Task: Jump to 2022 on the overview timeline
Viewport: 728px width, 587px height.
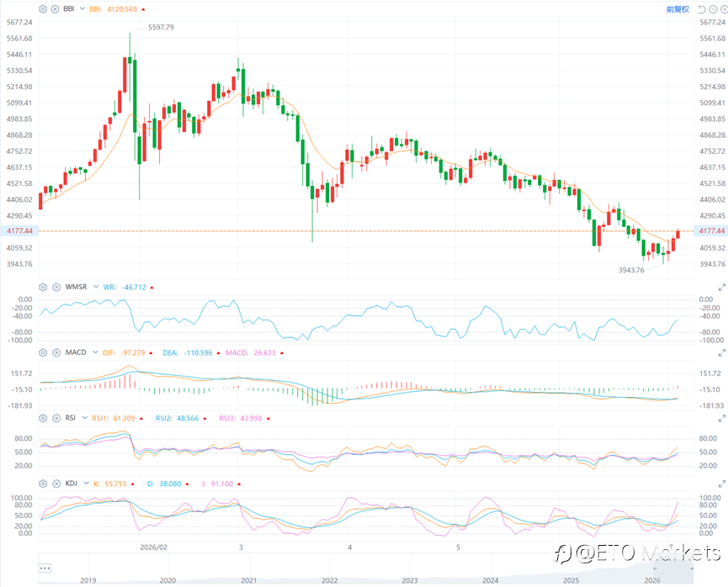Action: tap(330, 580)
